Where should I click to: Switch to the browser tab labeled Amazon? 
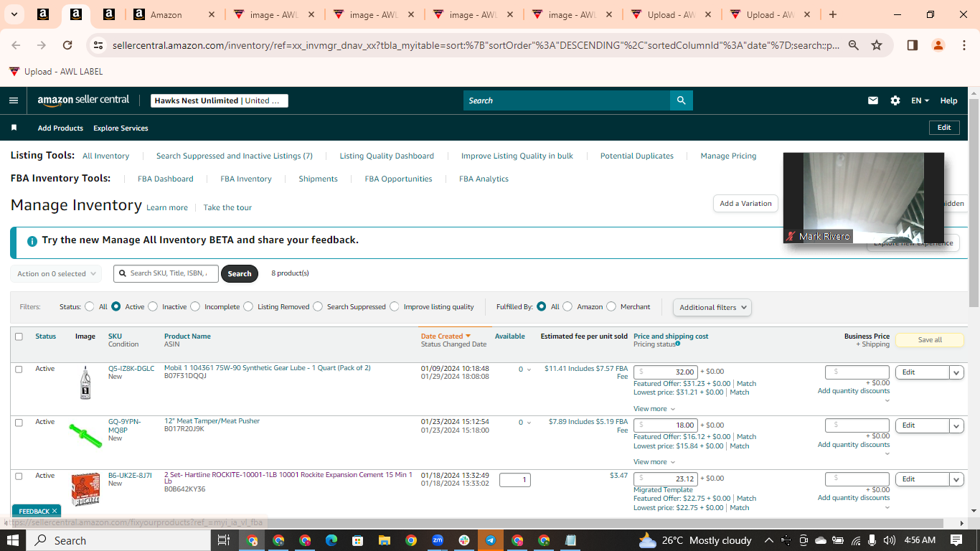174,14
